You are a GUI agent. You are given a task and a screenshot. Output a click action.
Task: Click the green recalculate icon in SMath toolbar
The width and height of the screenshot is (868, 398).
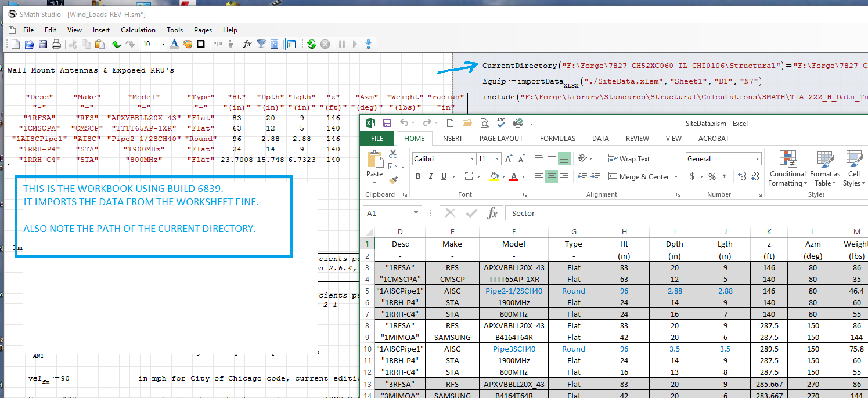(x=311, y=44)
